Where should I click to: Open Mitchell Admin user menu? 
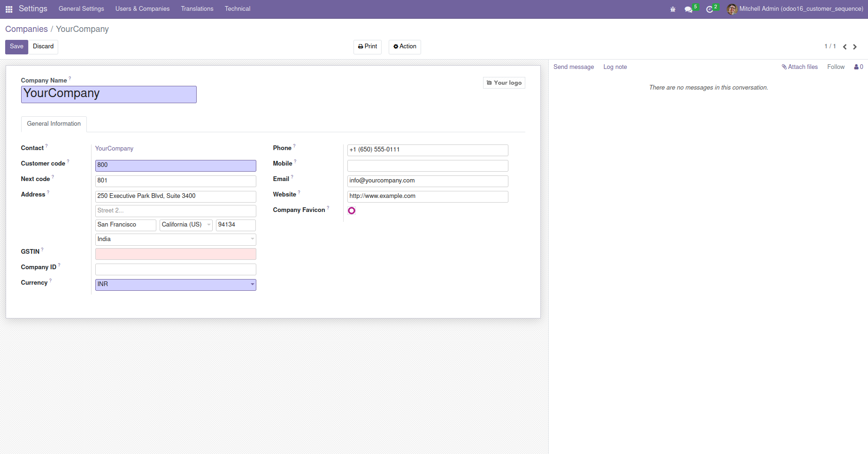click(795, 9)
